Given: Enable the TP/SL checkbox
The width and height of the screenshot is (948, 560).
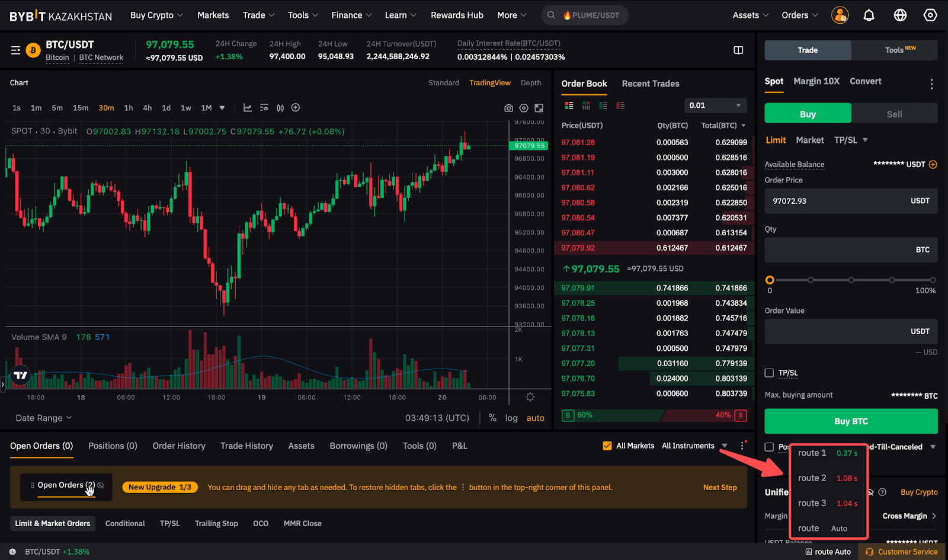Looking at the screenshot, I should coord(769,373).
